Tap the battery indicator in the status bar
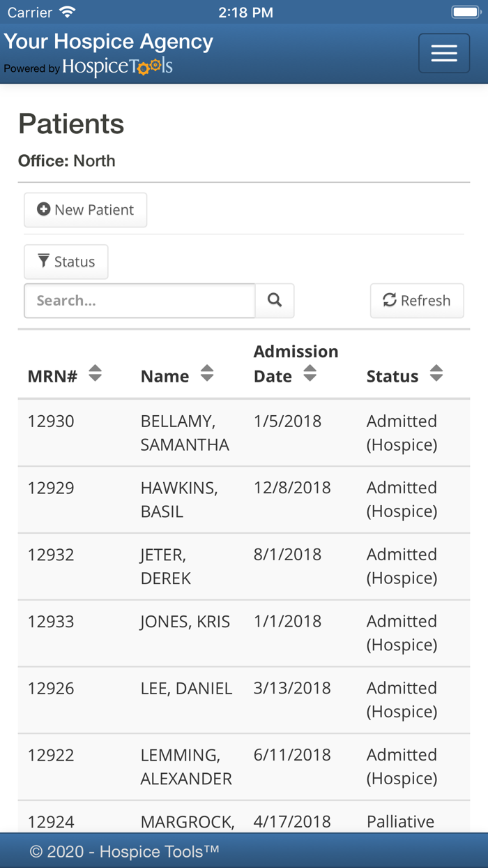The height and width of the screenshot is (868, 488). click(x=466, y=11)
